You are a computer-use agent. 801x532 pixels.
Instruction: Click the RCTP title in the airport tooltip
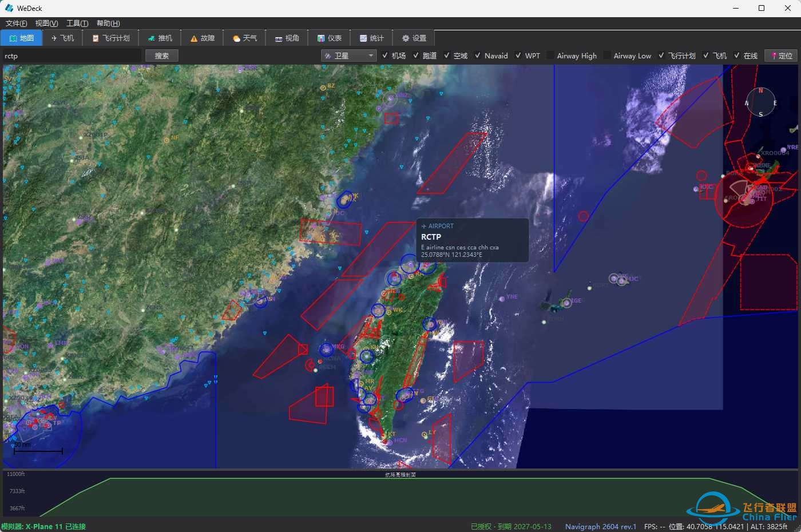(431, 237)
